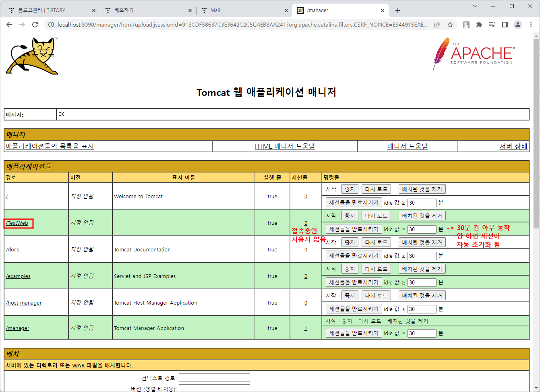The width and height of the screenshot is (540, 392).
Task: Go back using browser back arrow
Action: click(9, 25)
